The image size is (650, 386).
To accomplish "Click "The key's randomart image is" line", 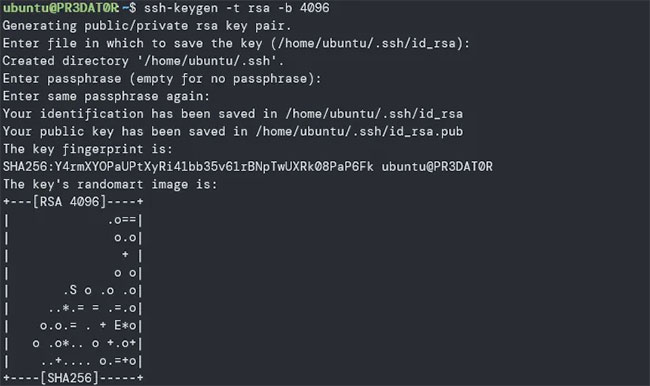I will [110, 184].
